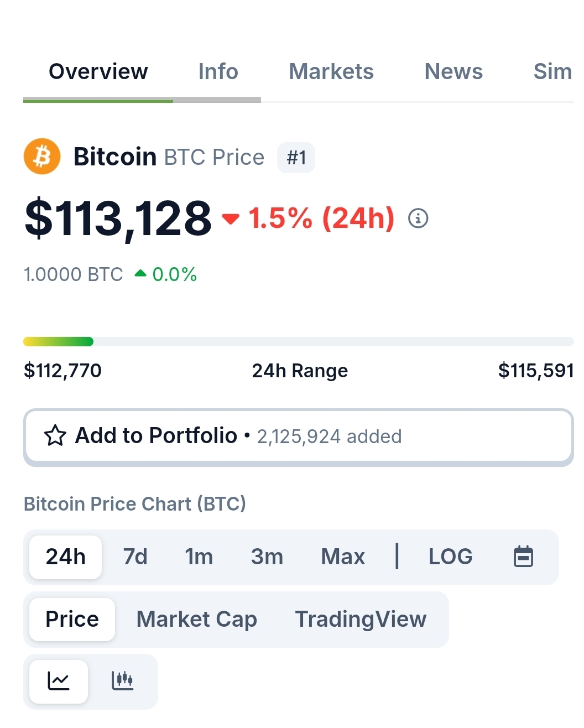This screenshot has height=728, width=584.
Task: Switch to the Markets tab
Action: (331, 72)
